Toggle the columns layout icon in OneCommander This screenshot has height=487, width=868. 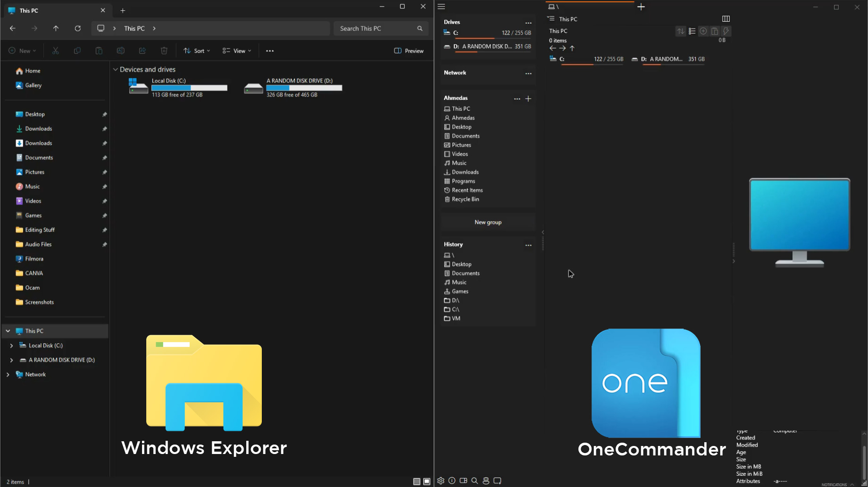(726, 19)
